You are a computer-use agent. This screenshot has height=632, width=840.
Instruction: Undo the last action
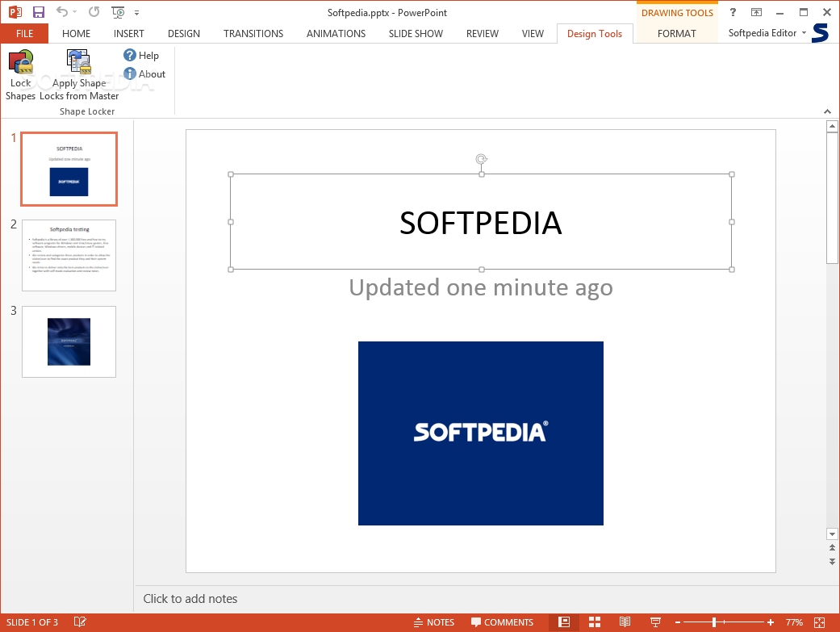tap(62, 12)
